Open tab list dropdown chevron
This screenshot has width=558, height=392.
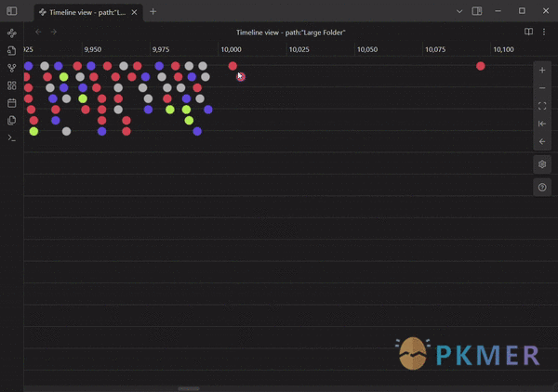tap(459, 11)
